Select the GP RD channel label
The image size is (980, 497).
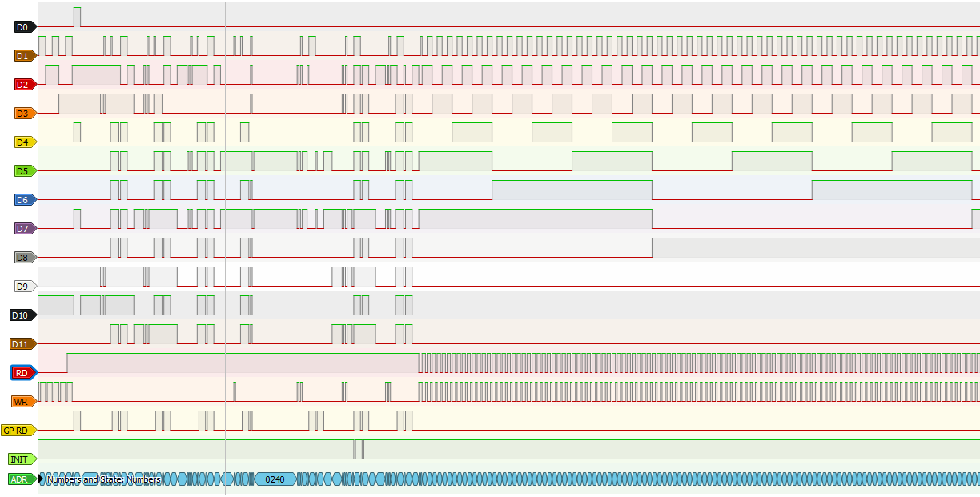(18, 431)
